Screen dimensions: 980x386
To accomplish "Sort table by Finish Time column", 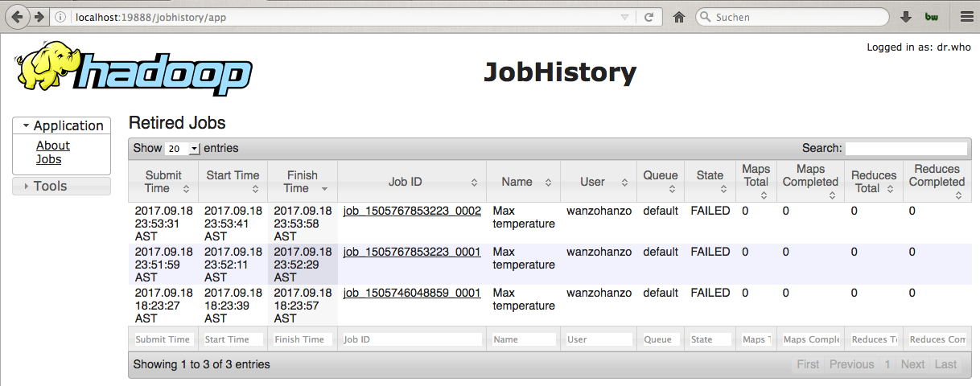I will (302, 182).
